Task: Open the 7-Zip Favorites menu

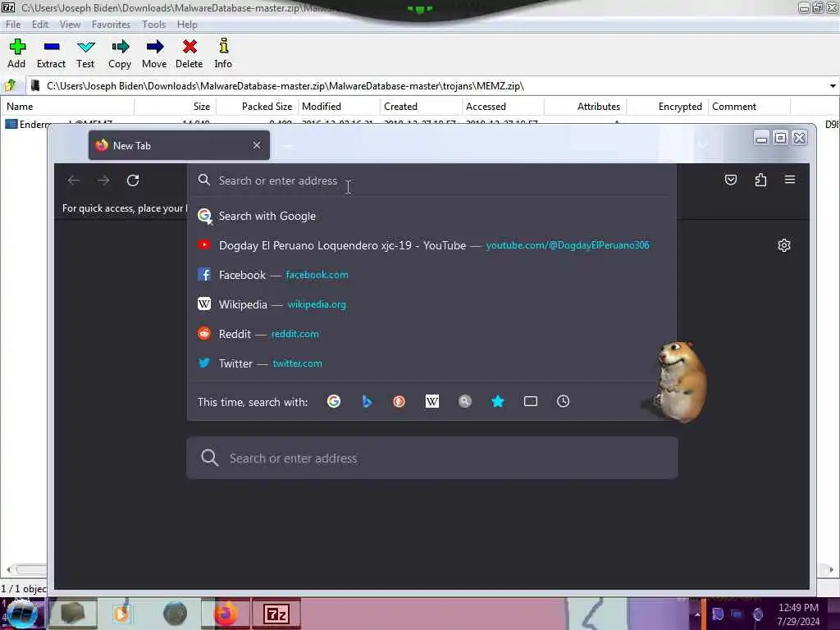Action: (x=111, y=25)
